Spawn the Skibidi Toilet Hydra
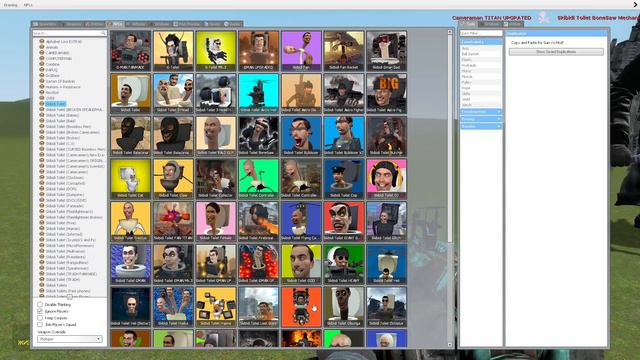This screenshot has height=360, width=640. [173, 307]
